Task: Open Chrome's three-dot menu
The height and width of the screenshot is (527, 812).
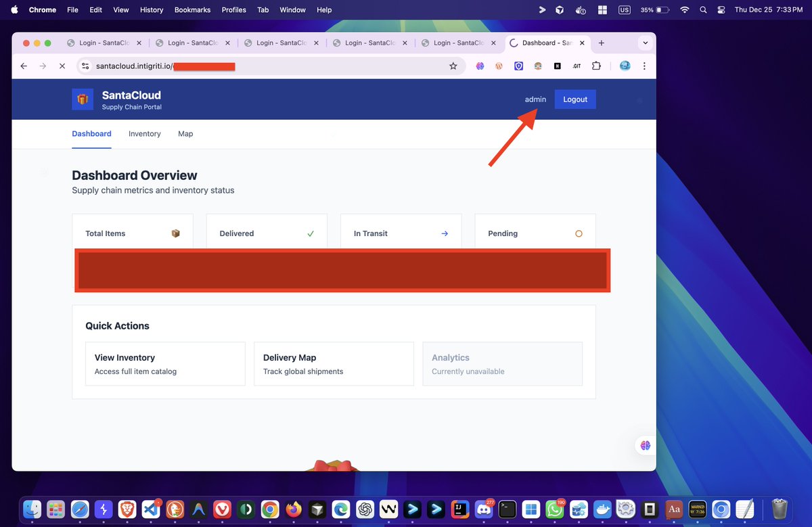Action: tap(644, 66)
